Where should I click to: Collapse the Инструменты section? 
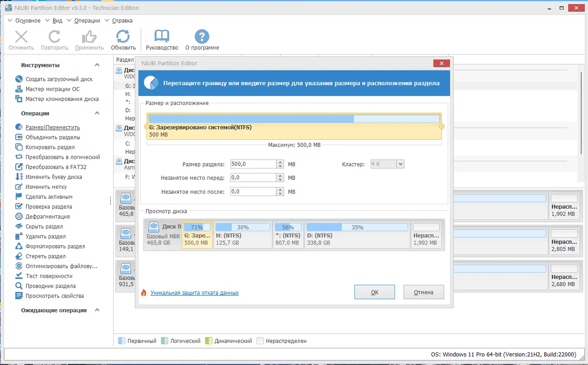click(97, 65)
